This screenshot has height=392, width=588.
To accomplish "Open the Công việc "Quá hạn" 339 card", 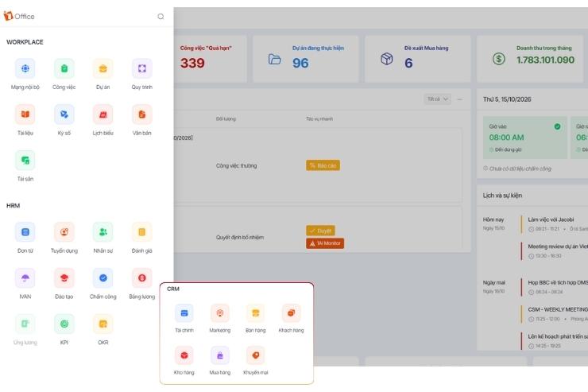I will pos(210,59).
